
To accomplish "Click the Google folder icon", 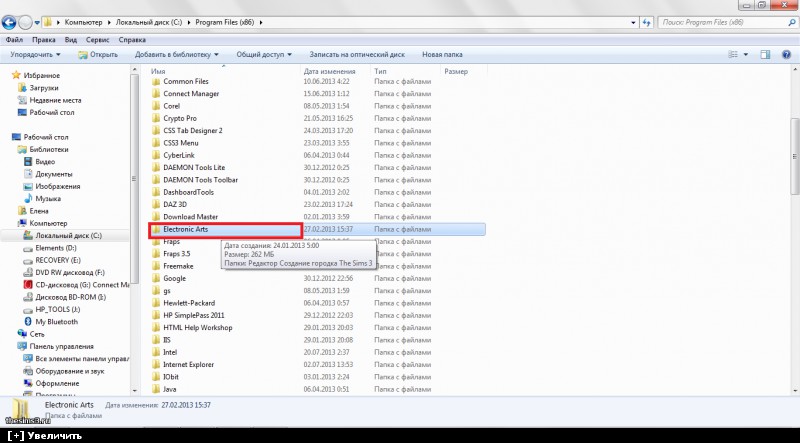I will click(x=156, y=278).
